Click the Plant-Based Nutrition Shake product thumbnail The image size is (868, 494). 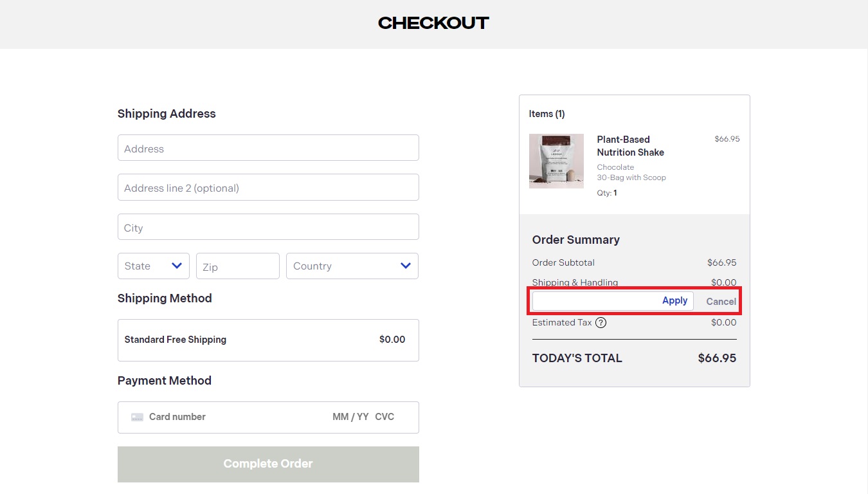[556, 161]
